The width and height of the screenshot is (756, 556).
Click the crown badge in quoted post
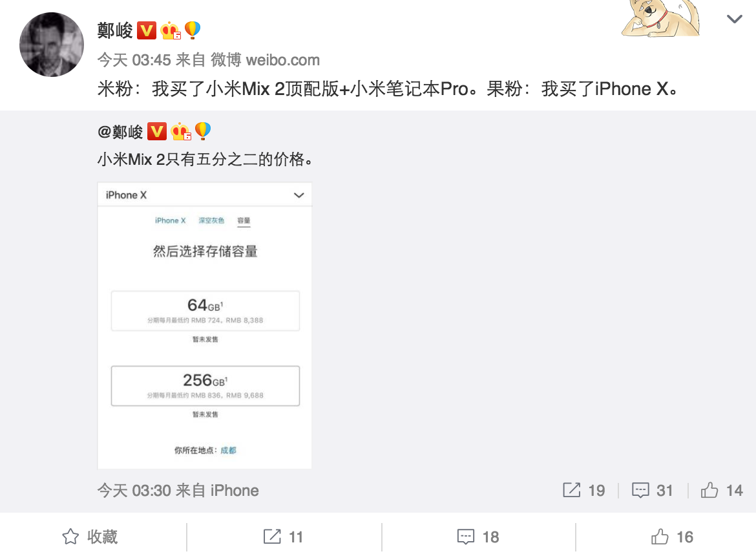coord(181,131)
